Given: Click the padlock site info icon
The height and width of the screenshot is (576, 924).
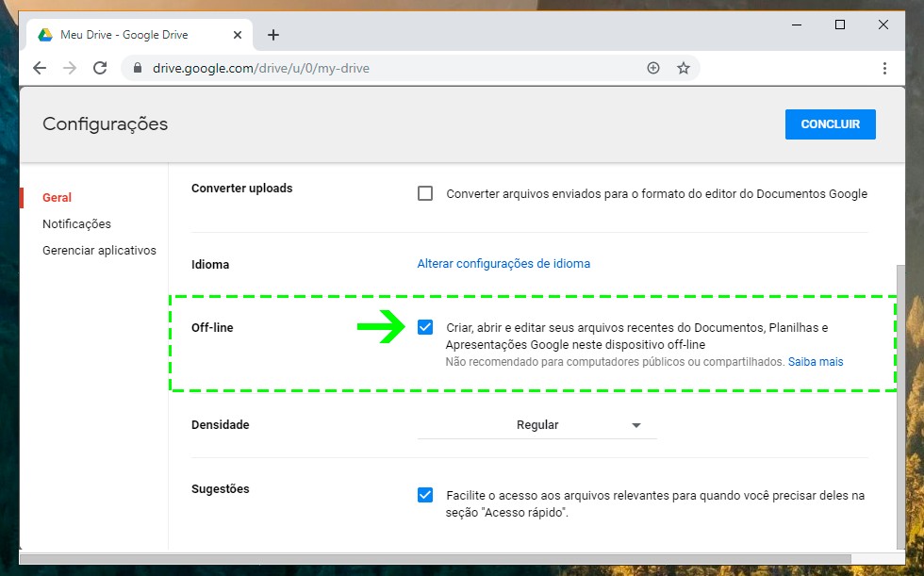Looking at the screenshot, I should pos(138,68).
